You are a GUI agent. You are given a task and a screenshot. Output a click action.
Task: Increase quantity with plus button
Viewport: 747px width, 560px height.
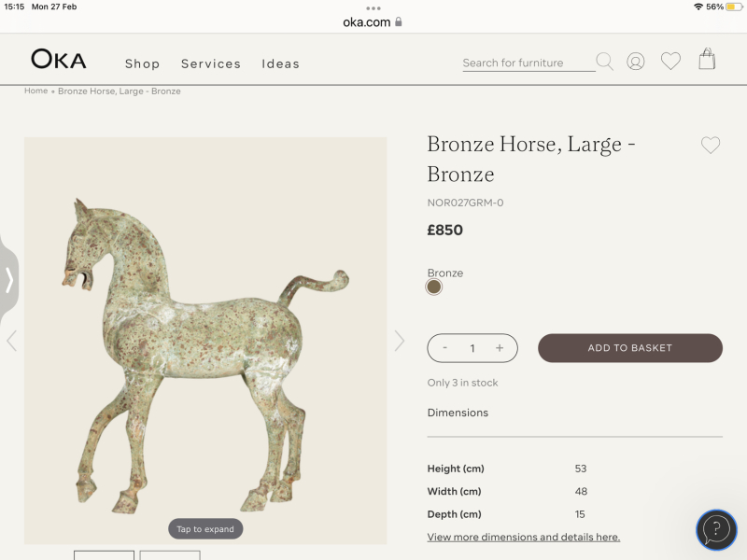click(x=500, y=348)
